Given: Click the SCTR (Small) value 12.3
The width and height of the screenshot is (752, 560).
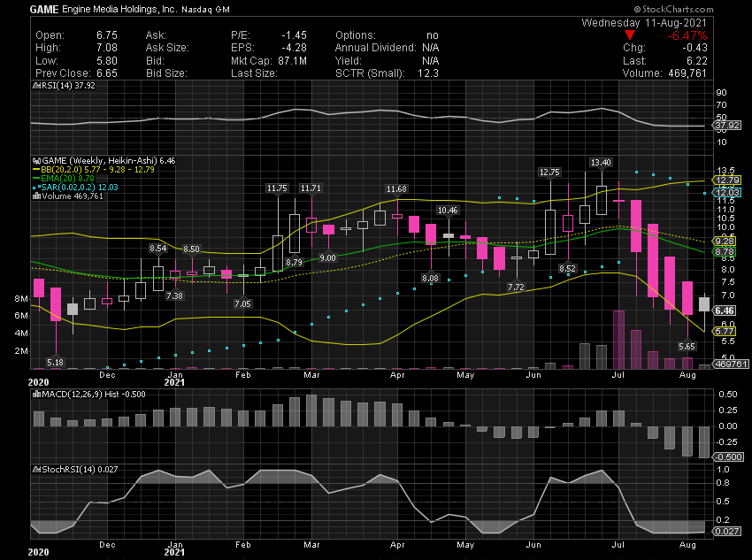Looking at the screenshot, I should click(428, 73).
